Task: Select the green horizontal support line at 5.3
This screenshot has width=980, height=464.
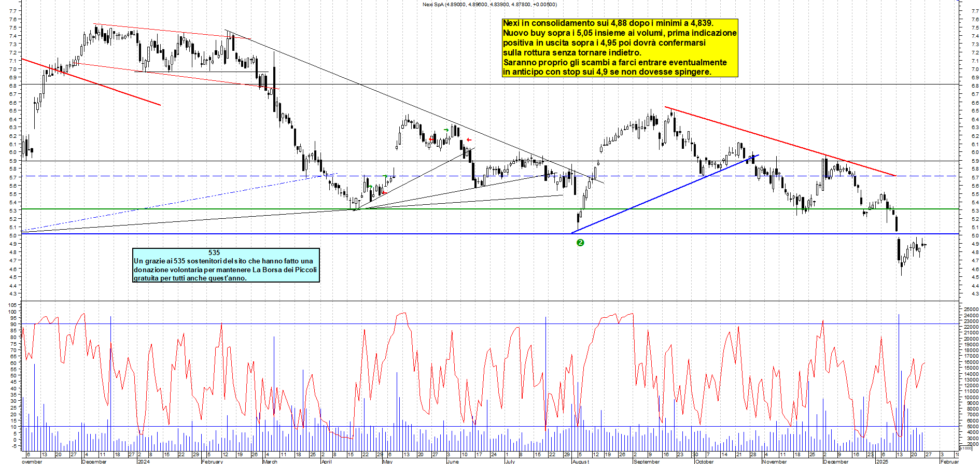Action: pos(490,209)
